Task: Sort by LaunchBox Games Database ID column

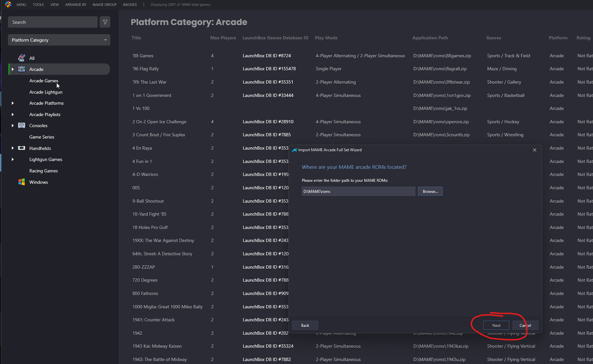Action: [x=275, y=38]
